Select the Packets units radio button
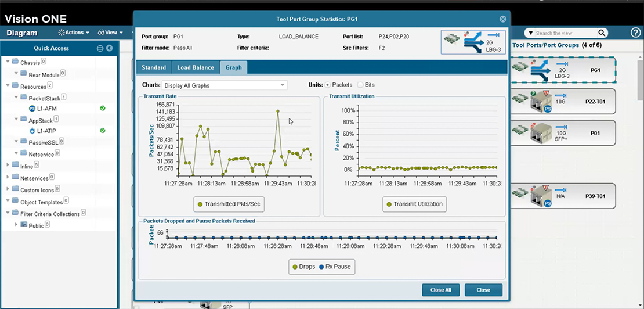644x309 pixels. click(x=328, y=85)
